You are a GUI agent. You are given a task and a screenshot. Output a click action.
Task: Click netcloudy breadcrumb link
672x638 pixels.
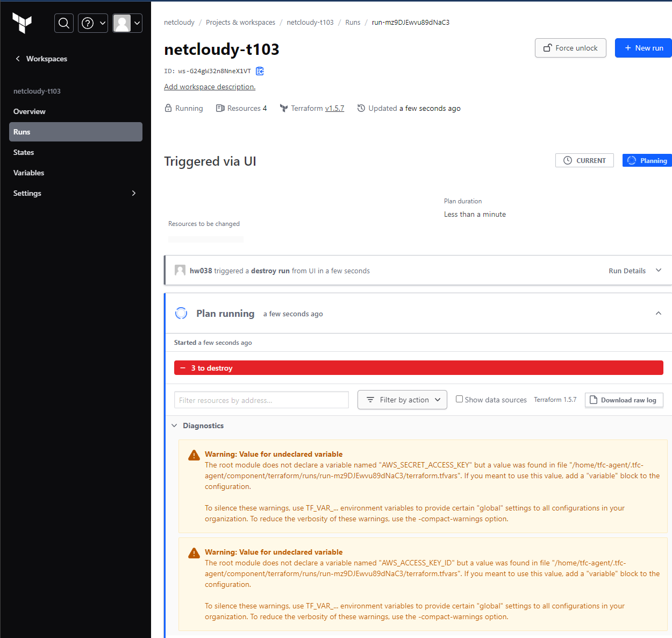[179, 22]
